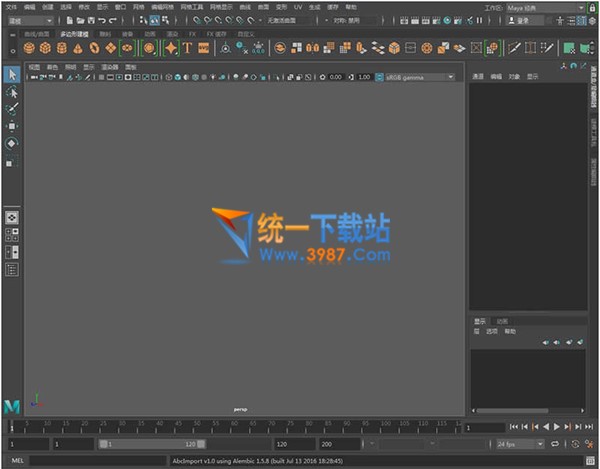This screenshot has width=600, height=469.
Task: Open the Channel Box first menu
Action: [478, 77]
